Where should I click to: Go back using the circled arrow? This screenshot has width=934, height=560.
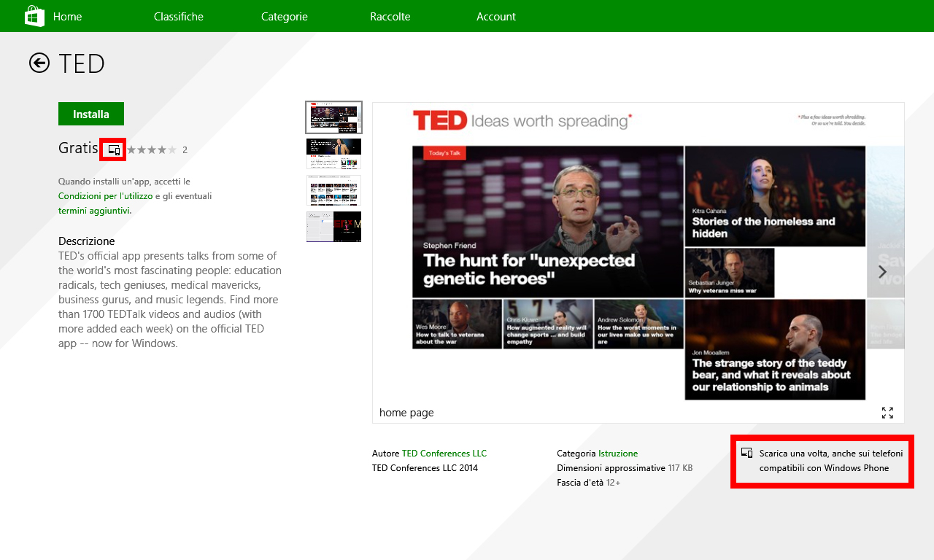pyautogui.click(x=39, y=63)
